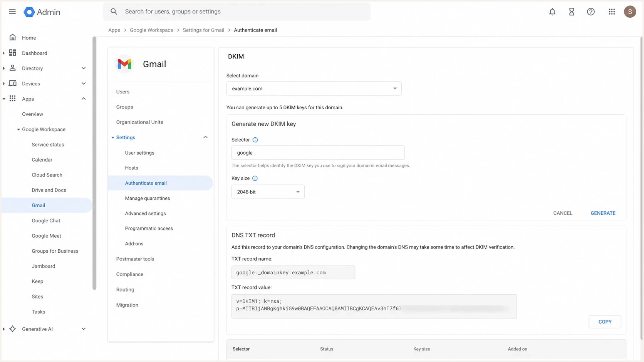Open Keep in sidebar
The image size is (644, 362).
37,281
